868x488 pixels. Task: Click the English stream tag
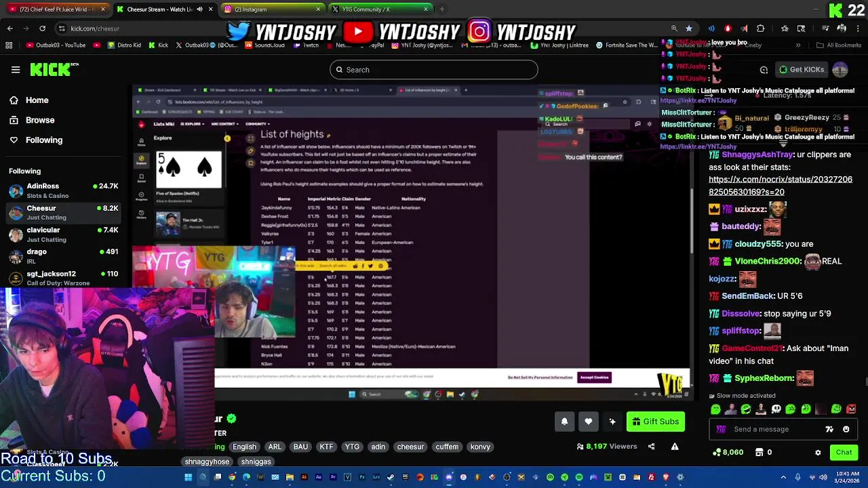pyautogui.click(x=244, y=447)
